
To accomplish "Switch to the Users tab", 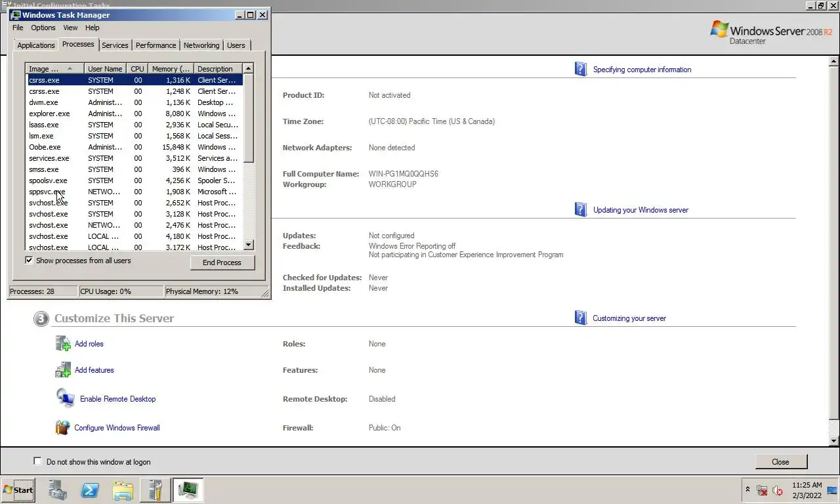I will click(x=236, y=45).
